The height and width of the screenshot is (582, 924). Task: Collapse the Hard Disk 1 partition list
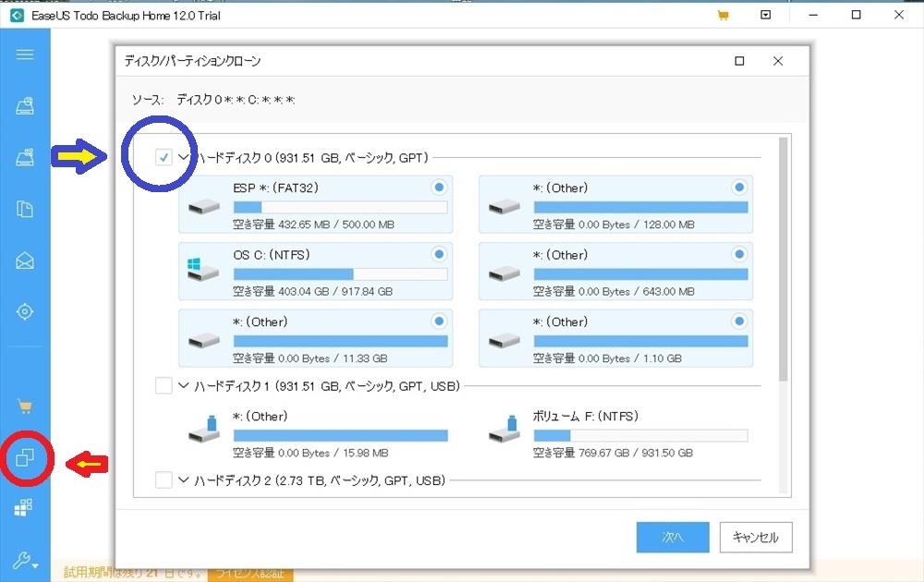(x=184, y=386)
